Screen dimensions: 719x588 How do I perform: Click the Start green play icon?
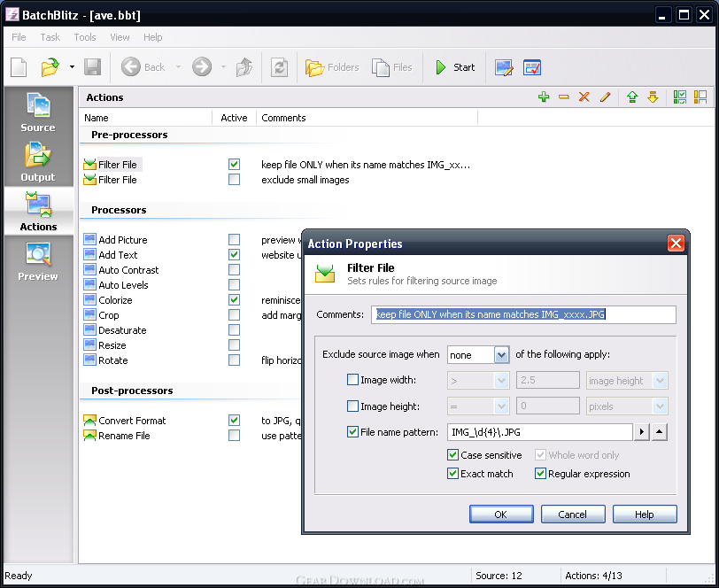point(441,67)
